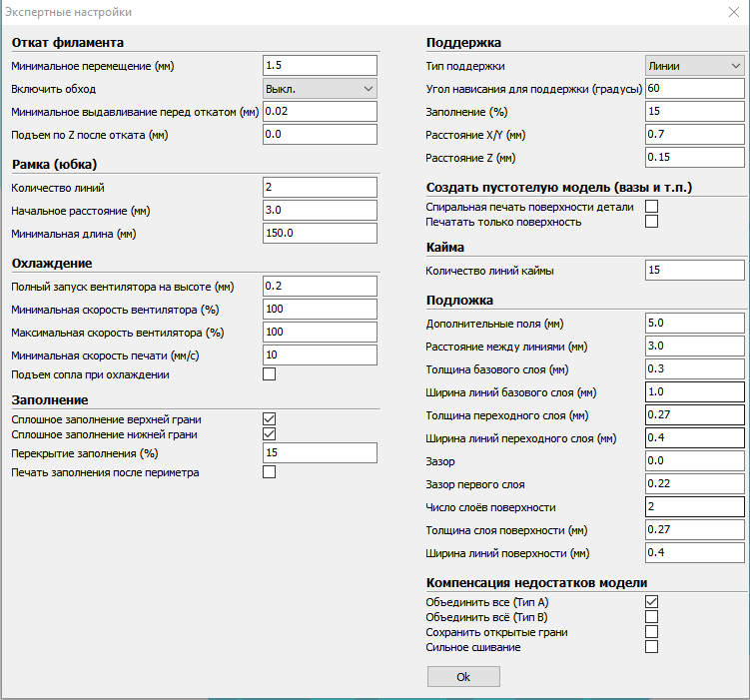Edit the Минимальная длина (мм) field

(320, 233)
